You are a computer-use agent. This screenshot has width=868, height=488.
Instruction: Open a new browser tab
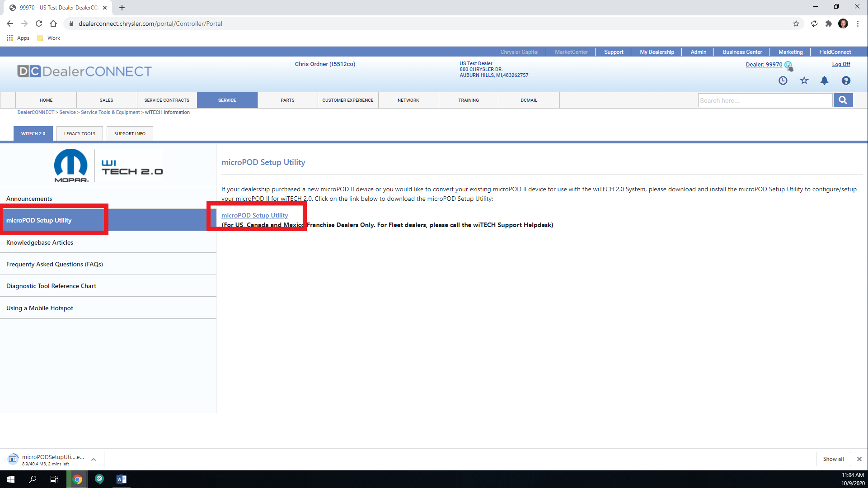(x=122, y=8)
